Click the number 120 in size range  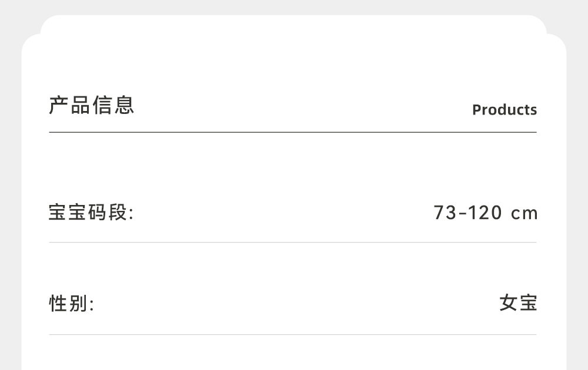[x=485, y=212]
